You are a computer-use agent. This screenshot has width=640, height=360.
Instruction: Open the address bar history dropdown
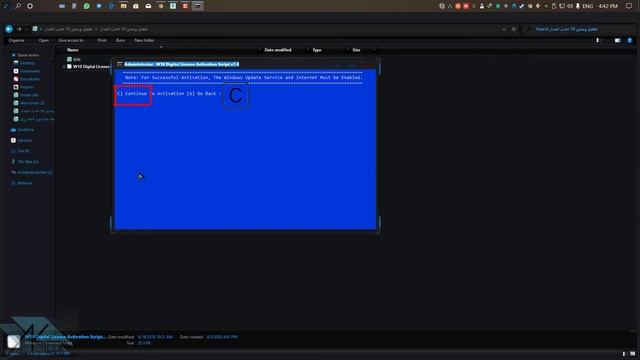(x=504, y=29)
